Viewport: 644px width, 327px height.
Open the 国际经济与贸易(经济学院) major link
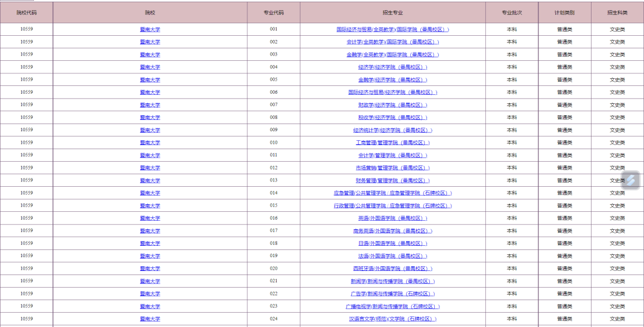click(392, 92)
